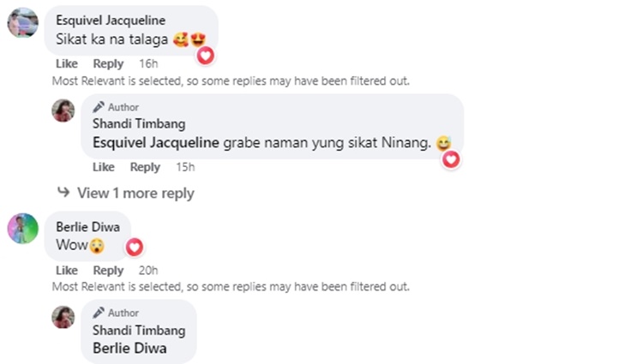
Task: Open Shandi Timbang's avatar on first reply
Action: pos(63,110)
